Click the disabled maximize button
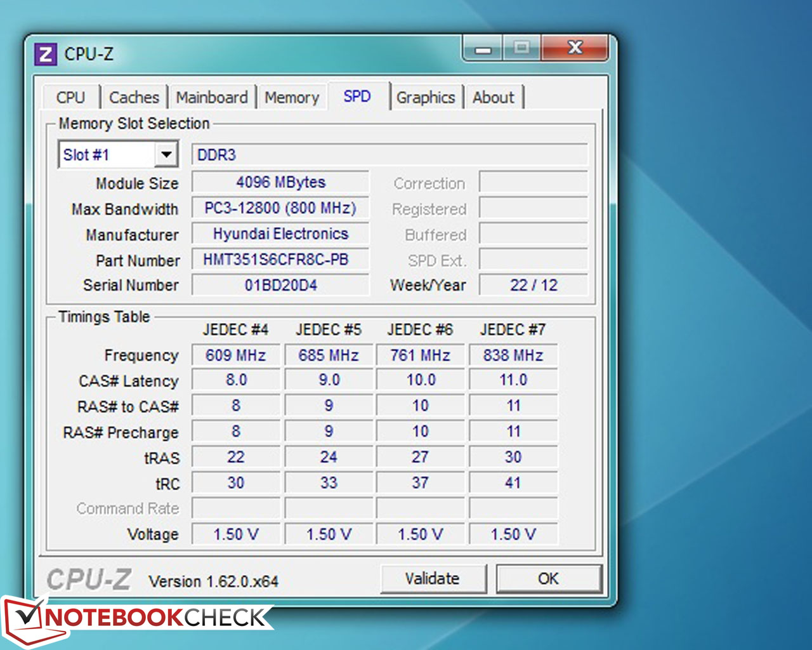This screenshot has height=650, width=812. pyautogui.click(x=522, y=48)
